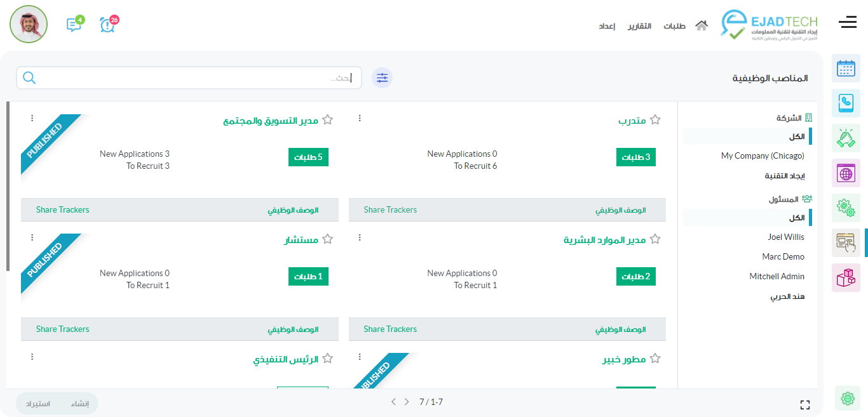Click the إنشاء create button
The height and width of the screenshot is (417, 868).
coord(80,404)
